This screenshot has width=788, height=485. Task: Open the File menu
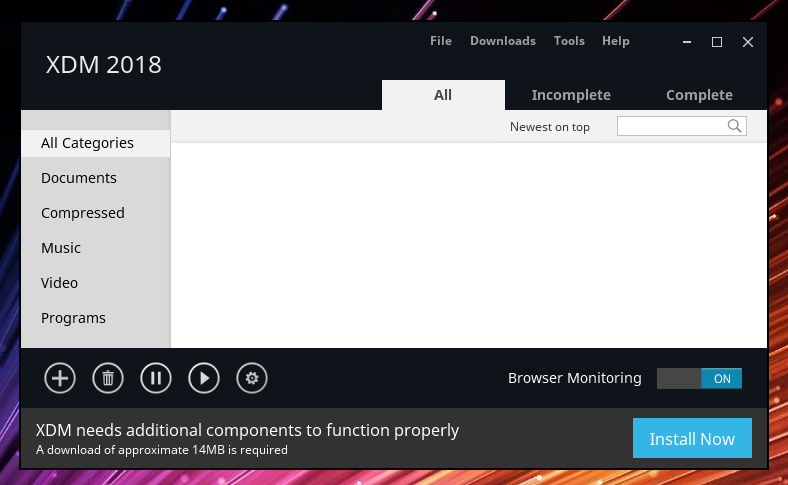(x=441, y=41)
